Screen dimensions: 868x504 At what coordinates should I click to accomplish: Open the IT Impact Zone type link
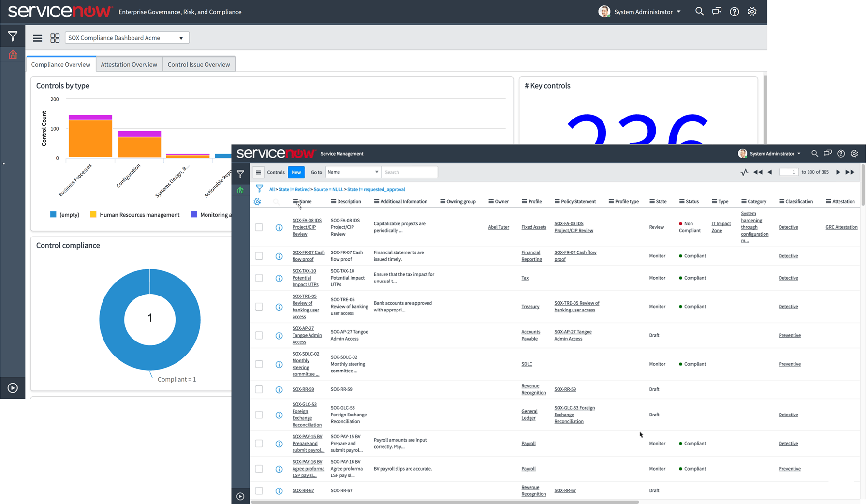click(x=721, y=227)
